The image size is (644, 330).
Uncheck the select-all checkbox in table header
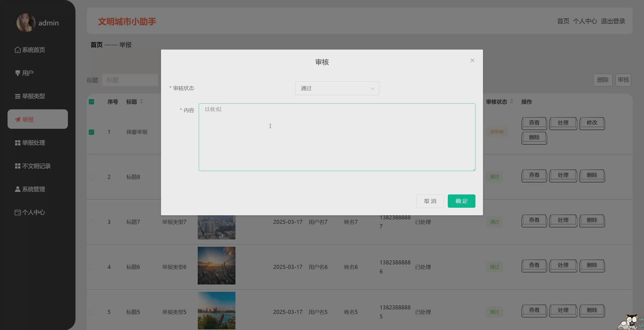pyautogui.click(x=91, y=102)
